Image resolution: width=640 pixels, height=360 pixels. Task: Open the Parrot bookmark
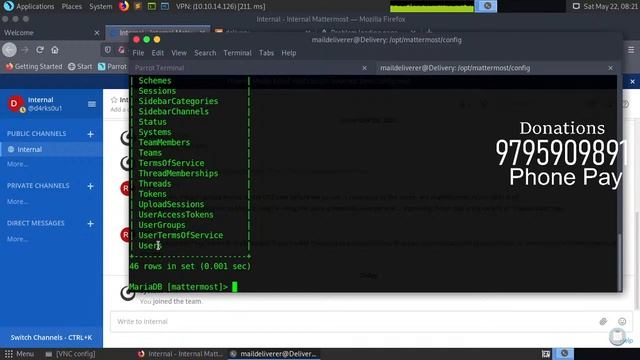pyautogui.click(x=113, y=67)
